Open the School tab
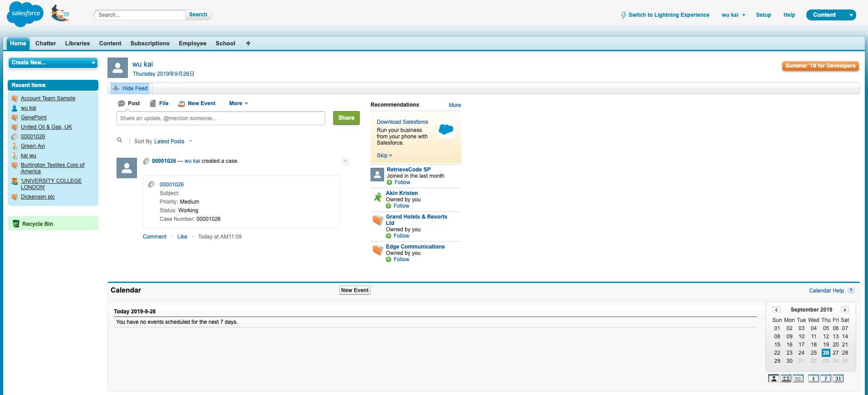868x395 pixels. coord(225,44)
